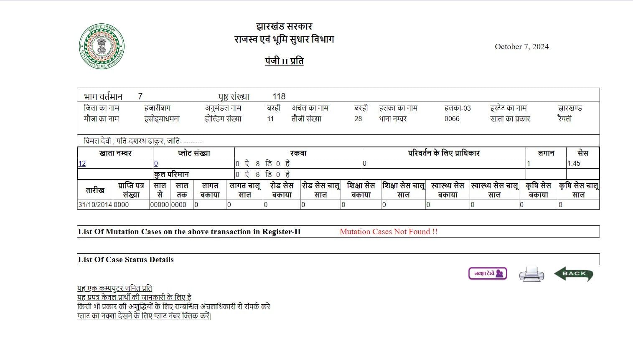The image size is (633, 364).
Task: Click district value हजारीबाग
Action: click(x=158, y=108)
